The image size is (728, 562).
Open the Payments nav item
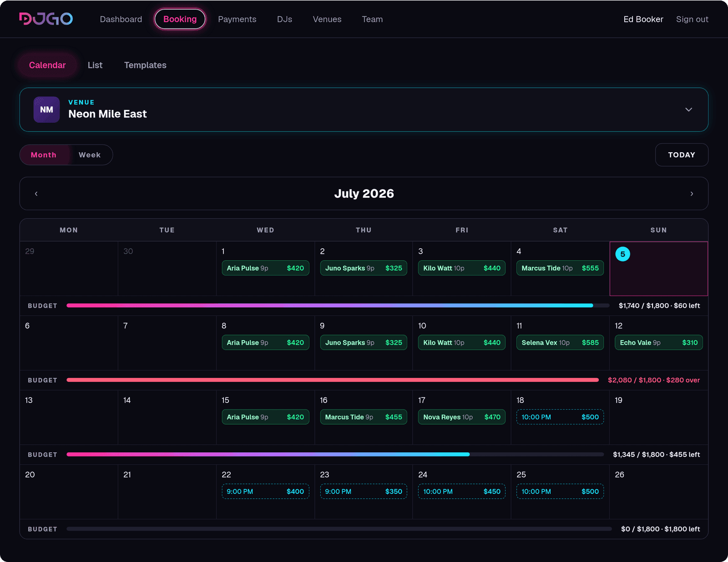tap(237, 19)
